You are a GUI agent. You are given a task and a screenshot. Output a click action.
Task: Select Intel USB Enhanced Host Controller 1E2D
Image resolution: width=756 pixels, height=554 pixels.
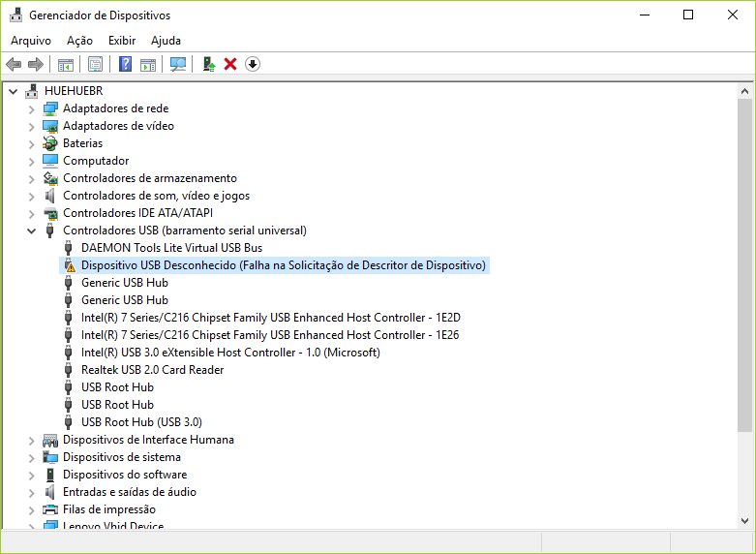[270, 317]
